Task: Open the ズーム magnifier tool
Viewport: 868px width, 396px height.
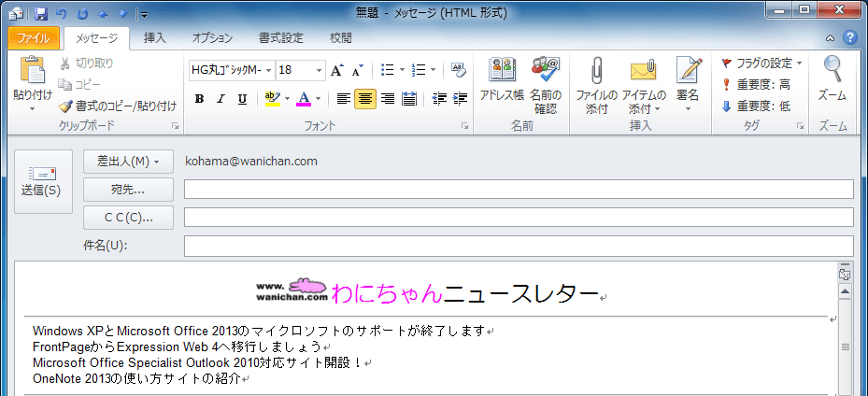Action: pyautogui.click(x=832, y=79)
